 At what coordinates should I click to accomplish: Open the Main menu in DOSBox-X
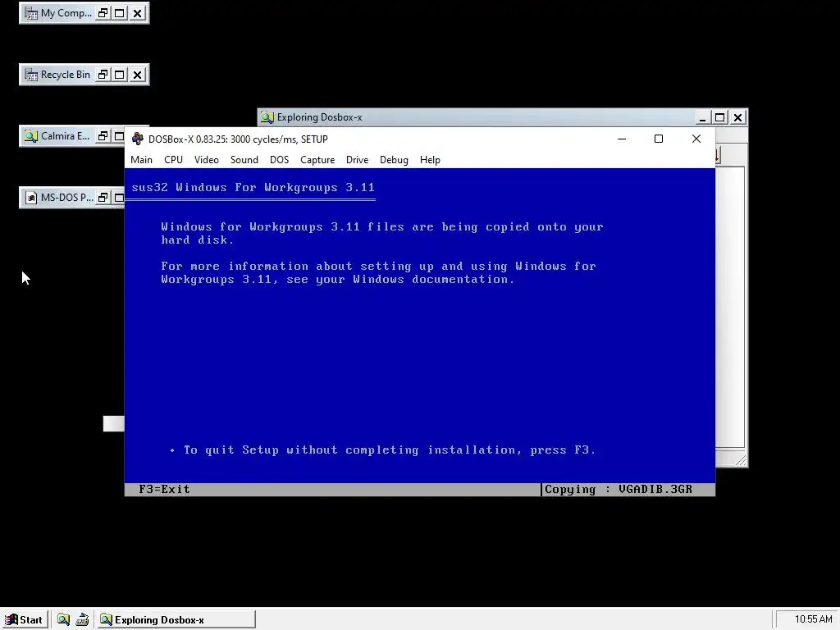point(141,160)
